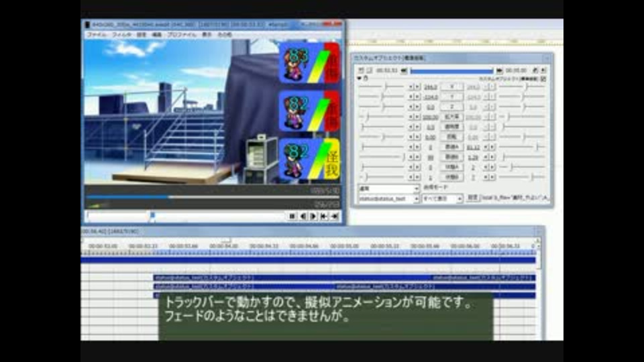Click the camera control icon at dialog top right

point(535,70)
